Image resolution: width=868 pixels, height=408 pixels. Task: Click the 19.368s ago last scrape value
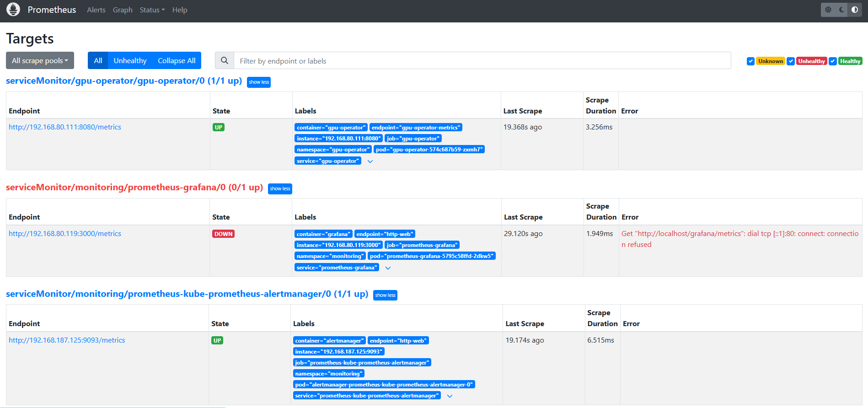pyautogui.click(x=523, y=127)
